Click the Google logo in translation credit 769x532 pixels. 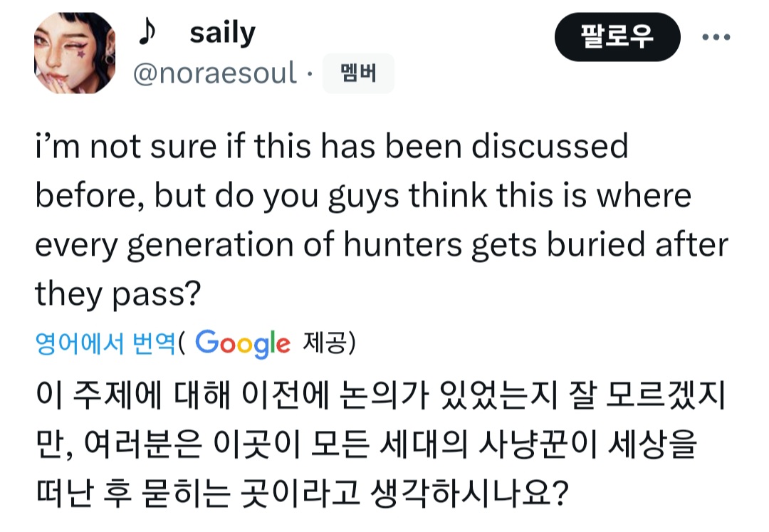coord(243,344)
